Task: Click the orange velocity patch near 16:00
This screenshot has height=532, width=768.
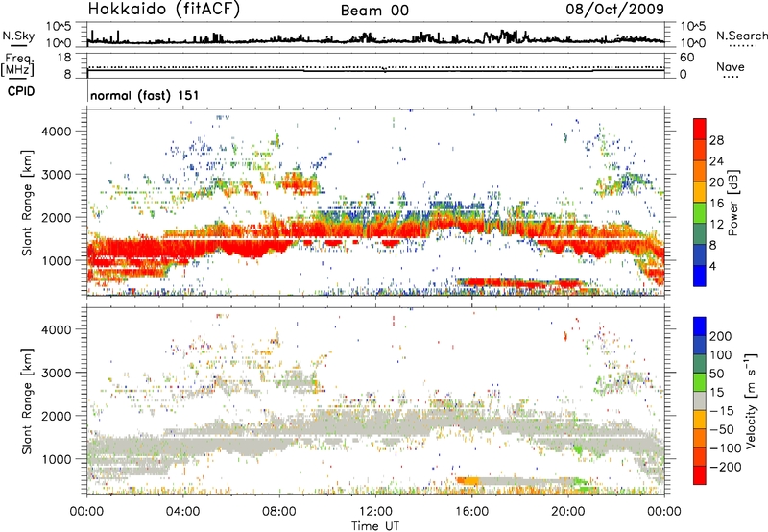Action: [468, 481]
